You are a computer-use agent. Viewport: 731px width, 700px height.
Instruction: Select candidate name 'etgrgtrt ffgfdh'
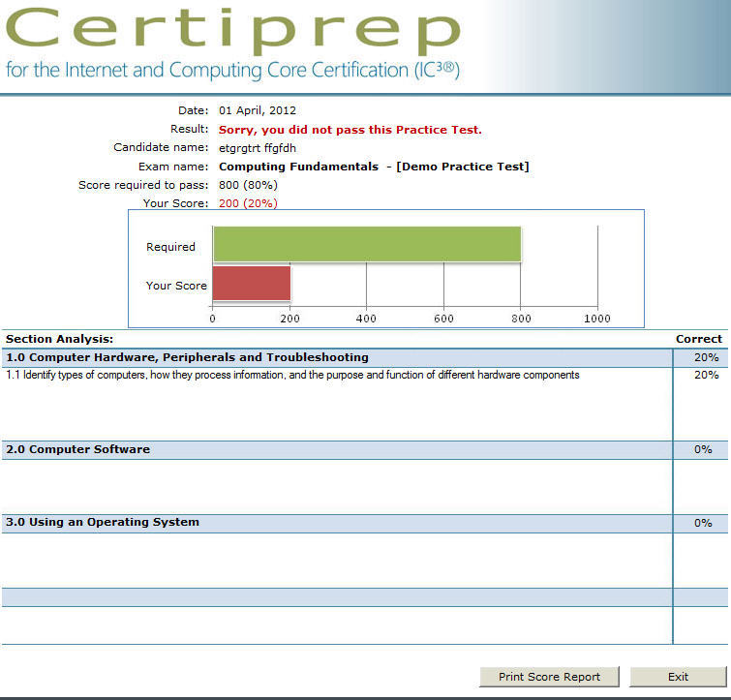[x=258, y=148]
